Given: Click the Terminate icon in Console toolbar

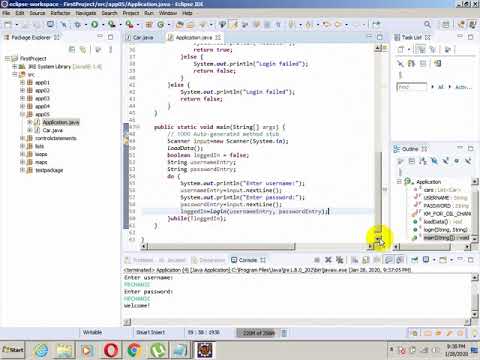Looking at the screenshot, I should [317, 260].
